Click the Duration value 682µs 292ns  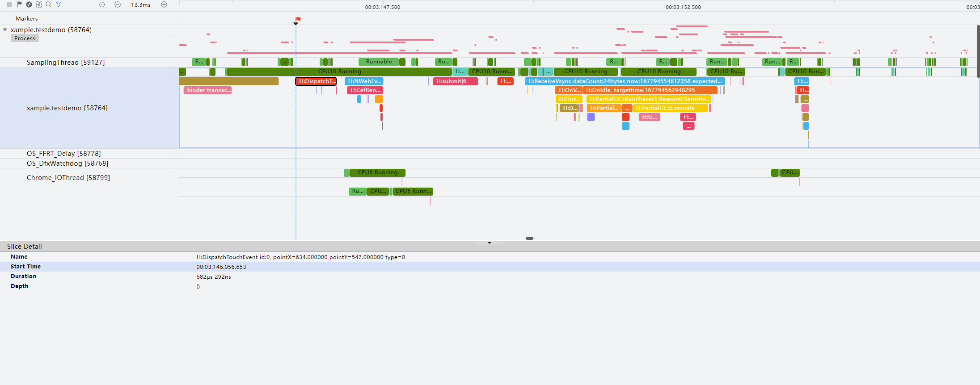click(214, 277)
